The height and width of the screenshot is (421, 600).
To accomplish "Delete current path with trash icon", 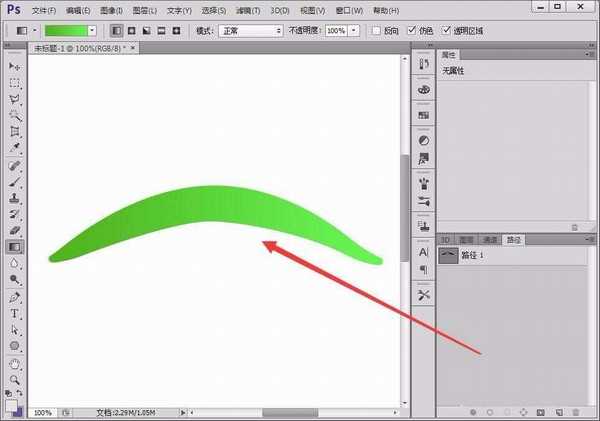I will (x=575, y=412).
